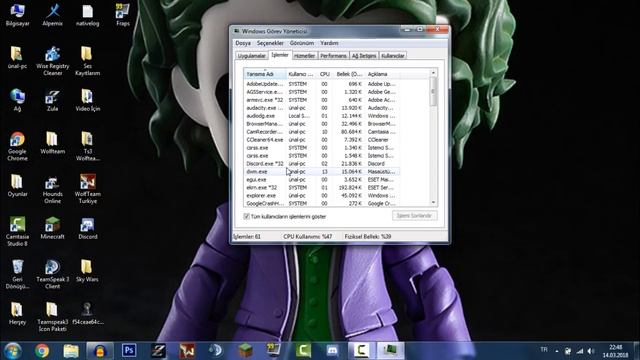Open the Ses Kayıtlarım folder
This screenshot has height=360, width=640.
(x=87, y=61)
